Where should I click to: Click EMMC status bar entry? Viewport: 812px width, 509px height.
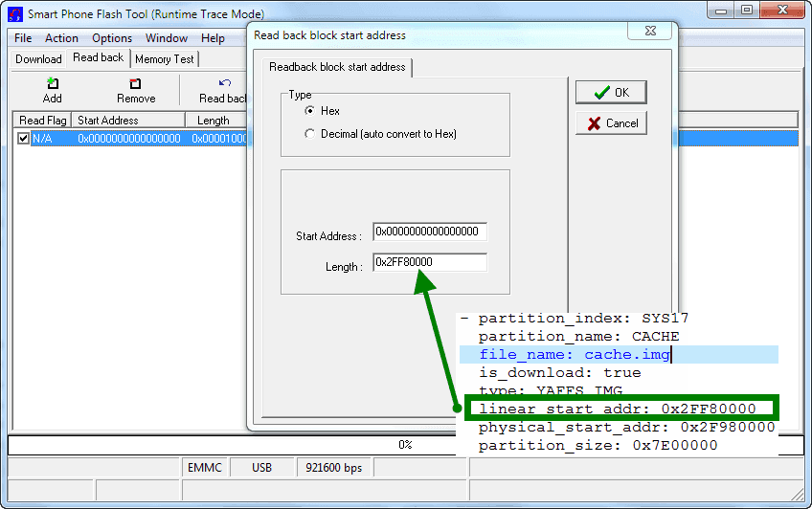(x=205, y=468)
